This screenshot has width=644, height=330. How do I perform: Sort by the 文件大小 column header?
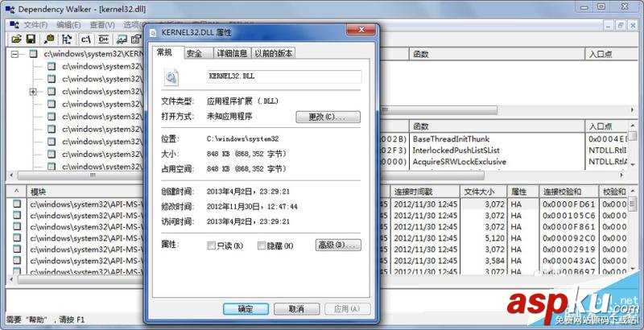click(482, 192)
